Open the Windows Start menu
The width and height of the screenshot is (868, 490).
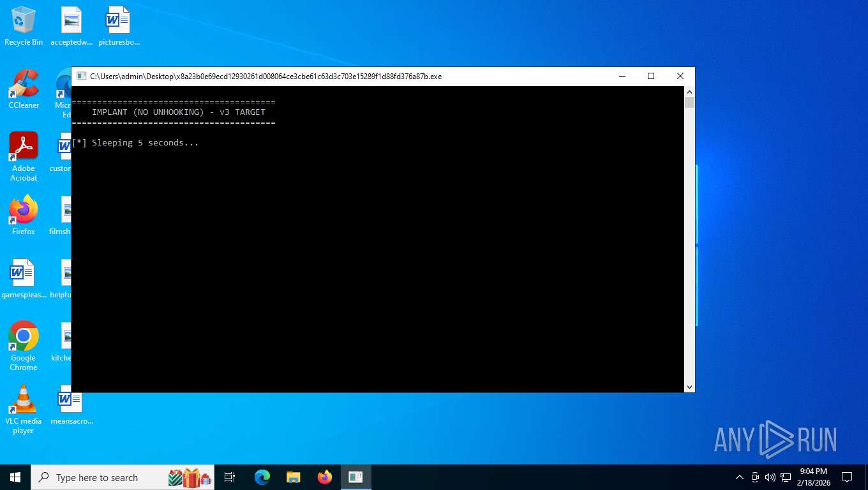[15, 477]
